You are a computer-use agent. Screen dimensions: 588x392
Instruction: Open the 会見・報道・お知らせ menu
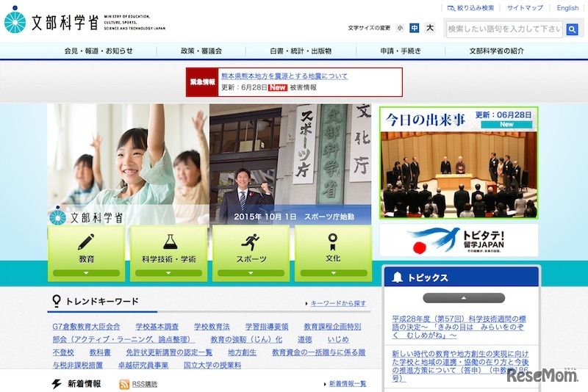(98, 51)
